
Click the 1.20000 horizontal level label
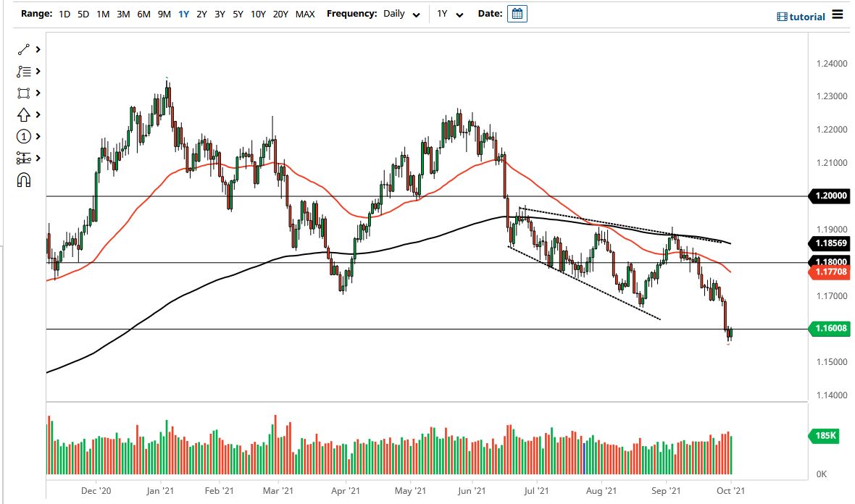tap(831, 196)
